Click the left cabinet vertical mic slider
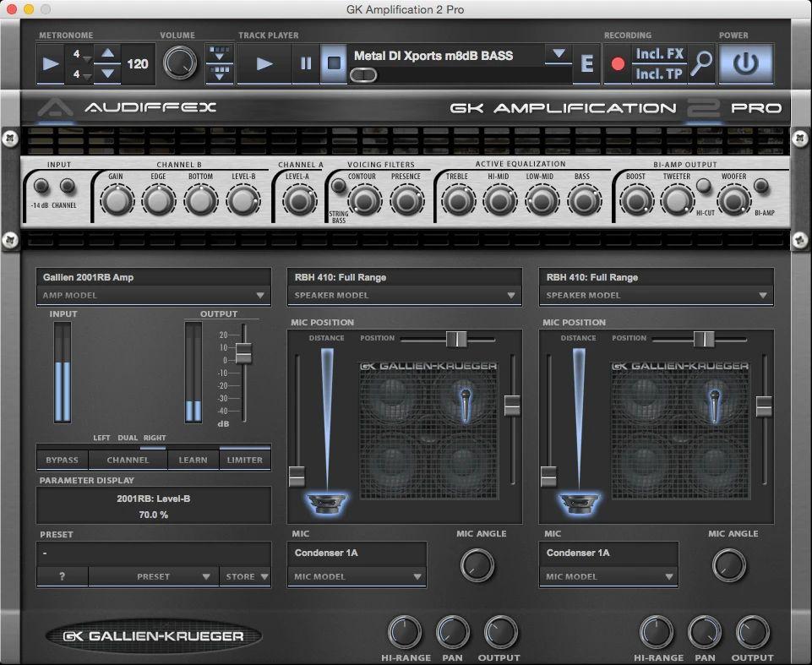812x665 pixels. tap(512, 405)
